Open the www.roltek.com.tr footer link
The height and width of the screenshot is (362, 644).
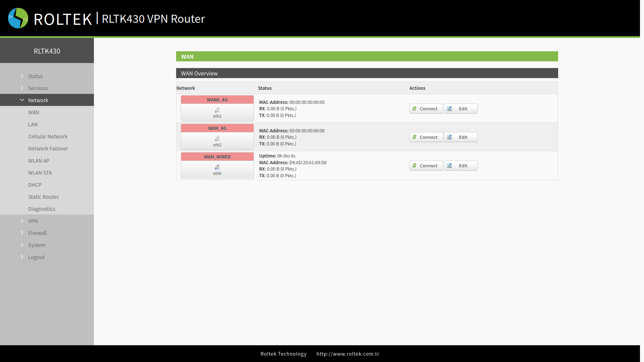[x=348, y=354]
